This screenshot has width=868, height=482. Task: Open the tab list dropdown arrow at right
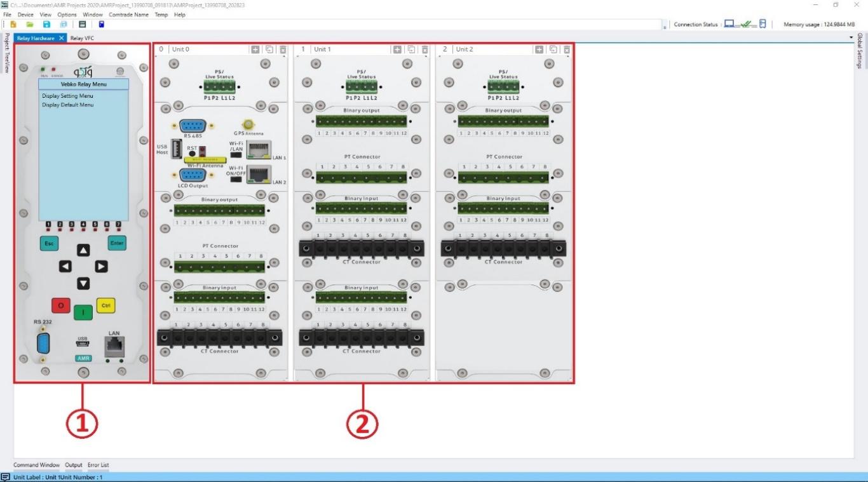click(x=851, y=37)
